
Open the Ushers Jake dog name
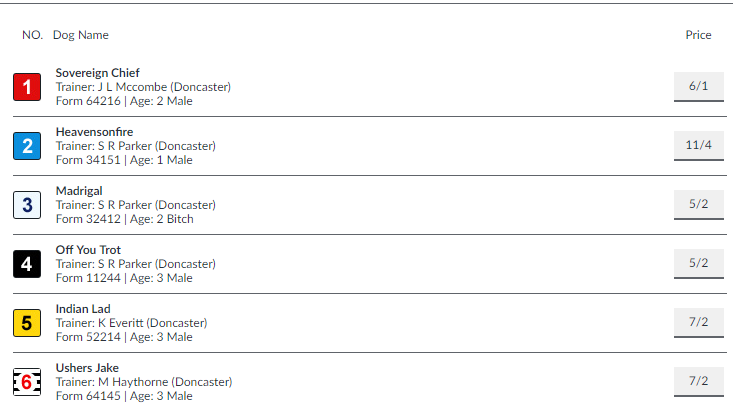click(87, 368)
